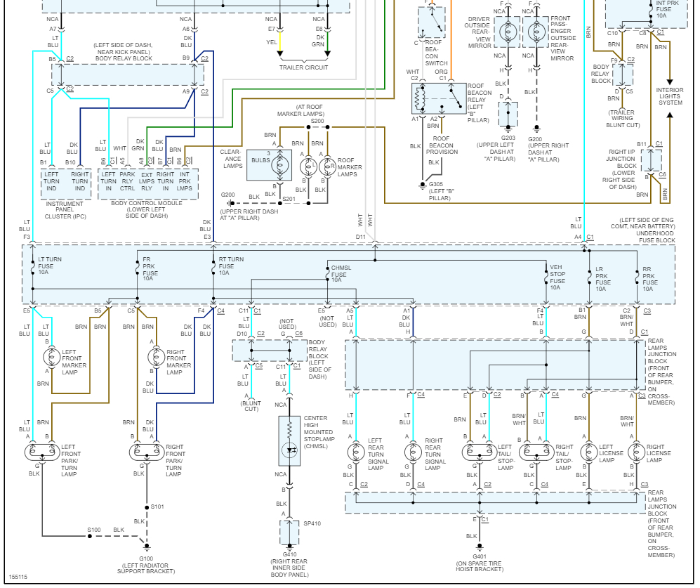The image size is (700, 588).
Task: Select the right tail/stop lamp symbol
Action: click(x=536, y=452)
